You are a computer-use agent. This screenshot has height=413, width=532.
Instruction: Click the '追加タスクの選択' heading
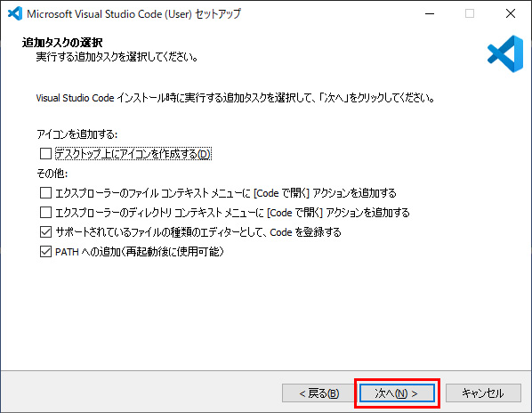click(x=62, y=43)
